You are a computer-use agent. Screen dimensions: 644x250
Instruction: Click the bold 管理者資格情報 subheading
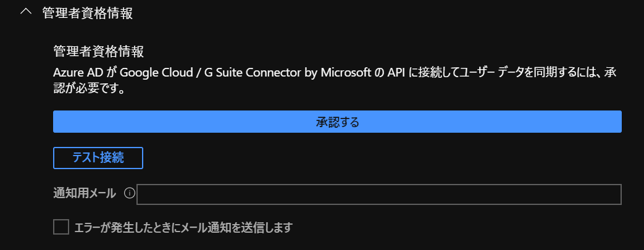98,51
